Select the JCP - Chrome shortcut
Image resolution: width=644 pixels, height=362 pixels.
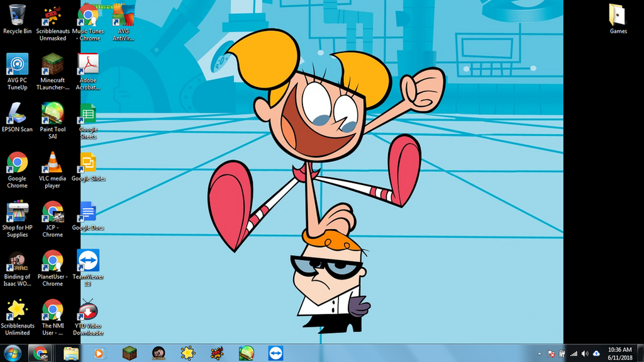click(53, 219)
